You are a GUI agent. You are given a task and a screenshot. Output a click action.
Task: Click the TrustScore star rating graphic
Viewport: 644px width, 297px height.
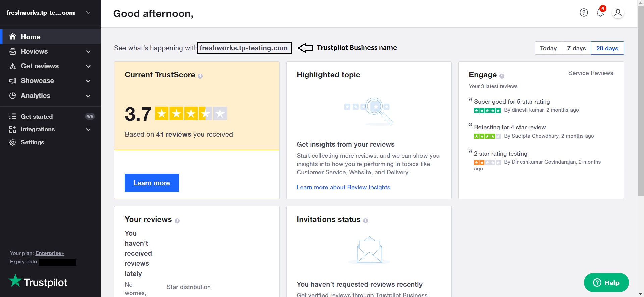[191, 113]
